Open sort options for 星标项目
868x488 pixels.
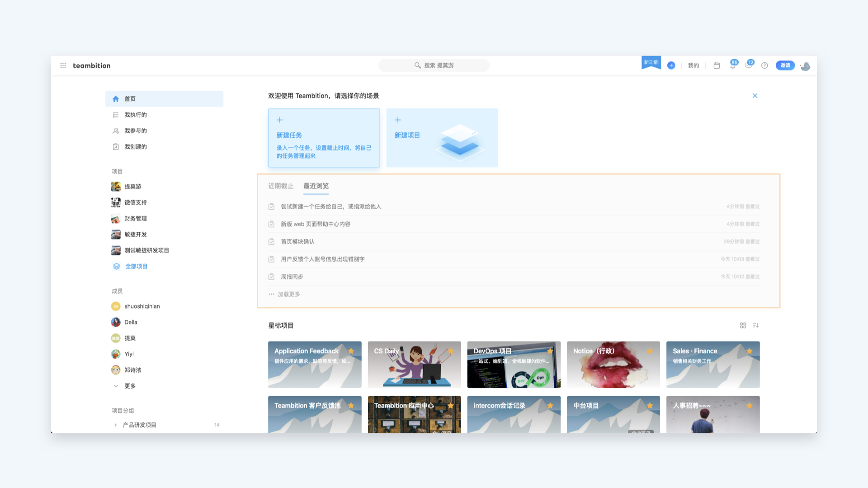[756, 325]
